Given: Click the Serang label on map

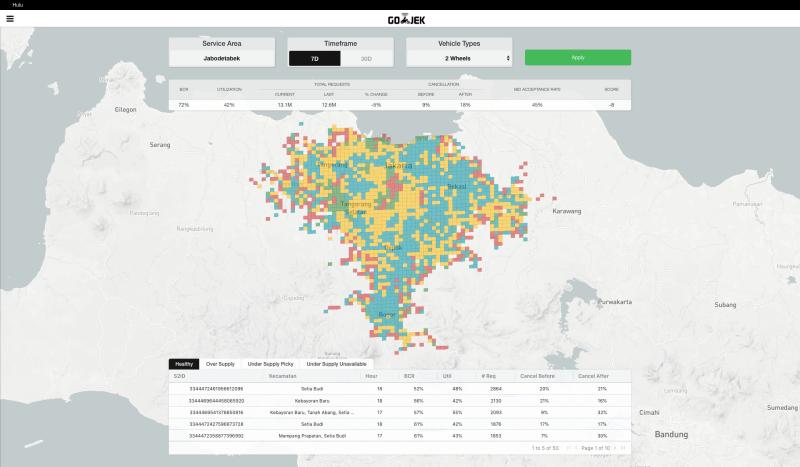Looking at the screenshot, I should pyautogui.click(x=160, y=145).
